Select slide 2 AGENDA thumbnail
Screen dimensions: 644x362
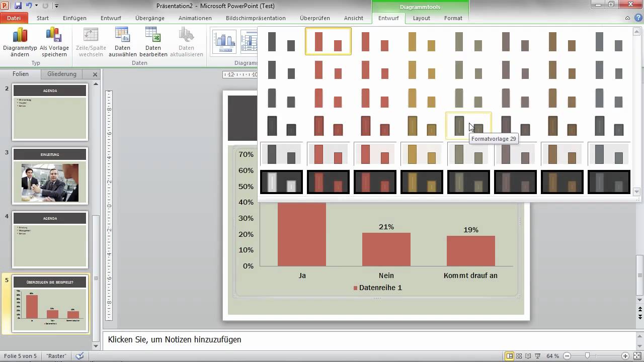50,112
